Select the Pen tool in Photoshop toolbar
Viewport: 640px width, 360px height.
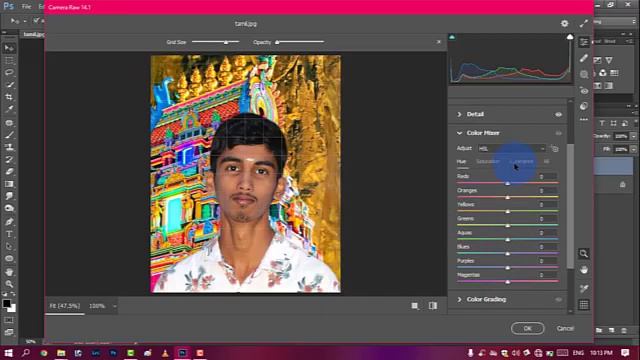(x=9, y=222)
